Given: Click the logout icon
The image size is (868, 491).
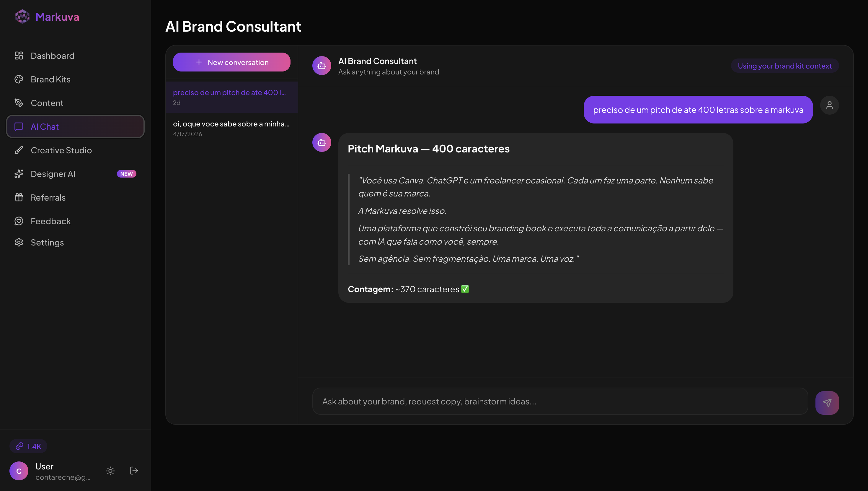Looking at the screenshot, I should click(x=134, y=471).
